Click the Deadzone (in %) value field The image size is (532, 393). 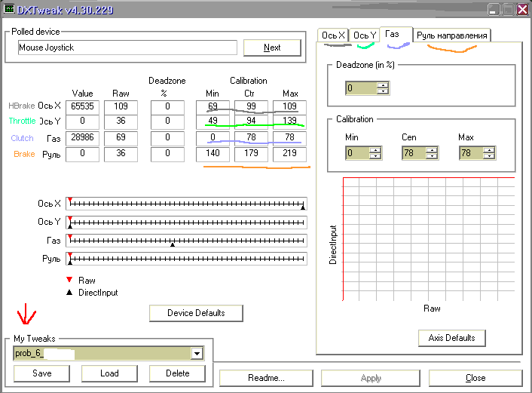pos(362,88)
